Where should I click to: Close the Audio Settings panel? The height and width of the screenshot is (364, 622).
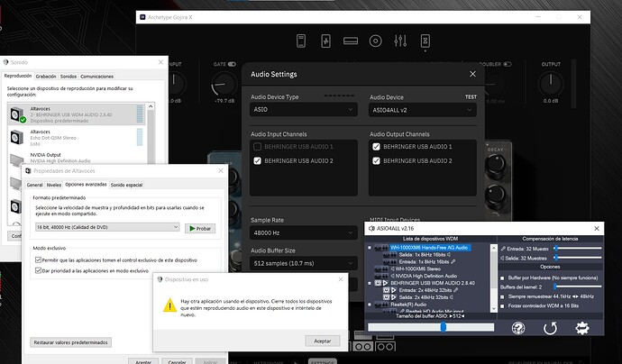tap(472, 74)
